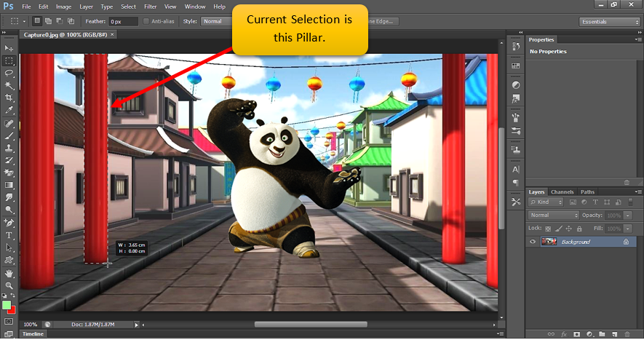Open the Styles (fx) panel icon
This screenshot has width=644, height=340.
tap(516, 99)
